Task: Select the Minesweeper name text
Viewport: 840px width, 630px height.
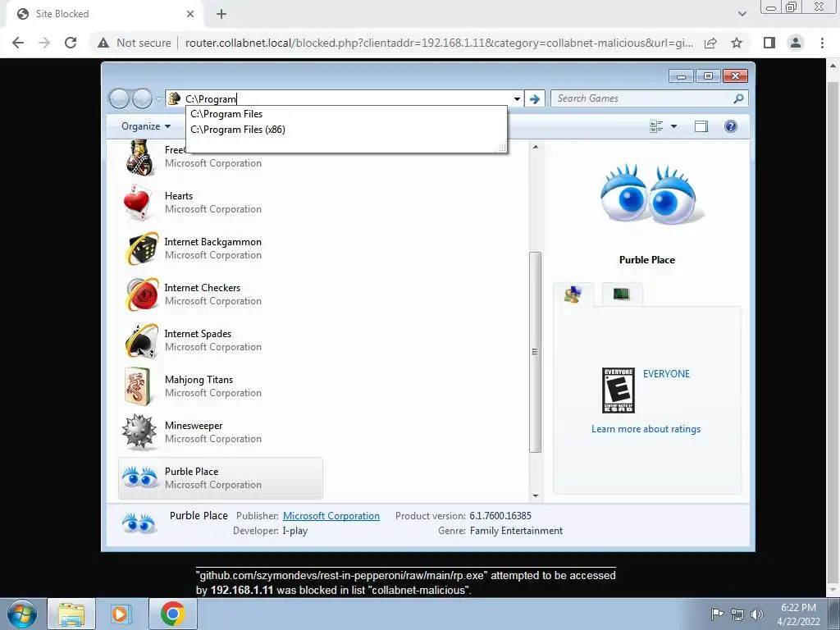Action: click(194, 426)
